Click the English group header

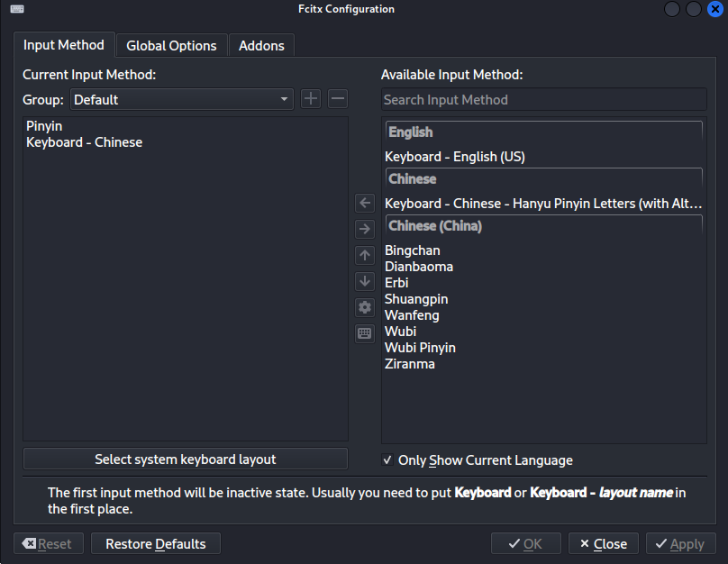543,132
